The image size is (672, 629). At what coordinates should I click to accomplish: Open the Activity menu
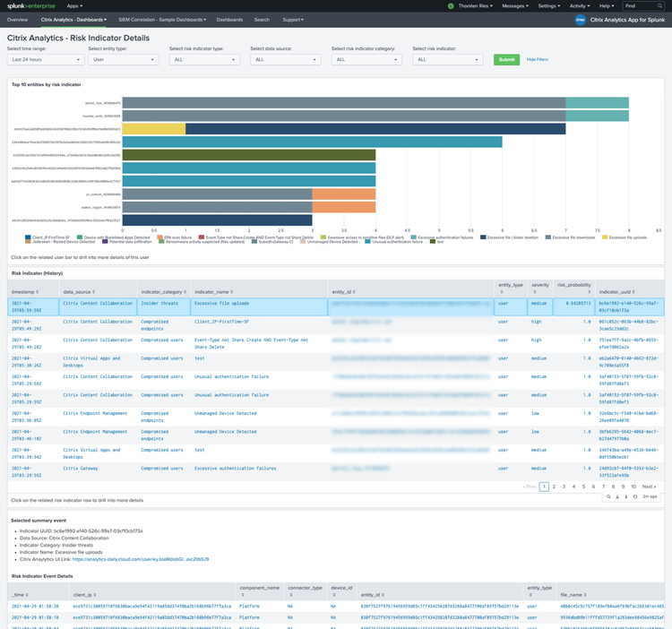(x=580, y=6)
